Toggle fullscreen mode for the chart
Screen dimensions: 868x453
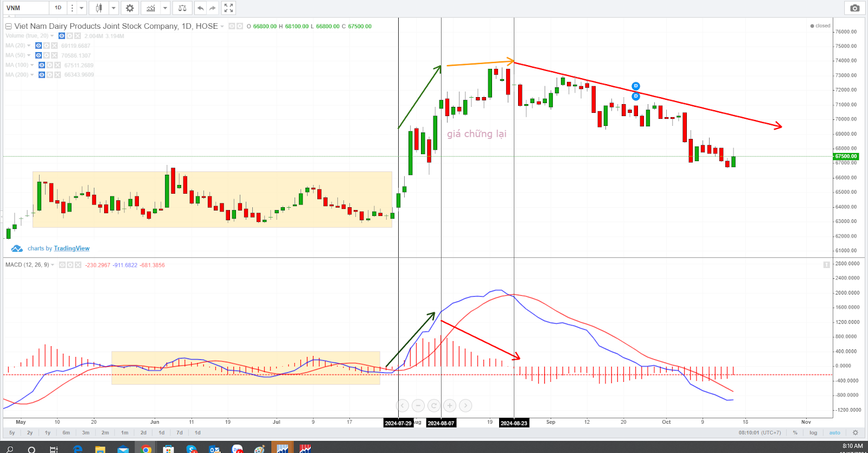pos(228,8)
